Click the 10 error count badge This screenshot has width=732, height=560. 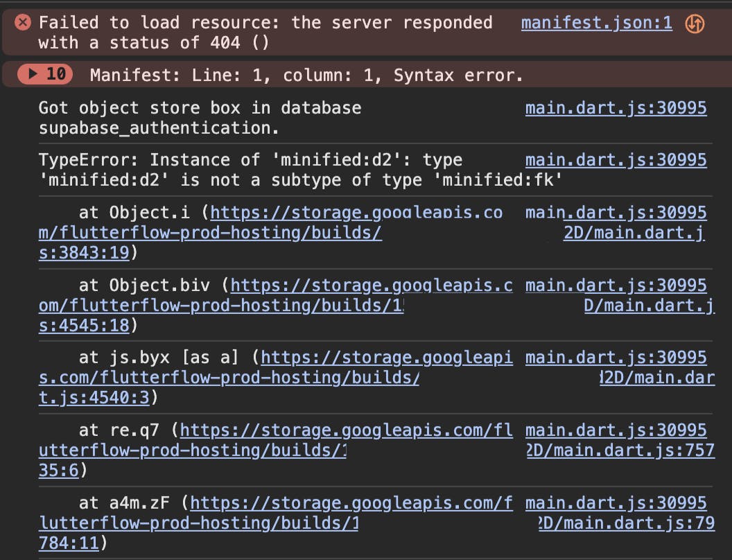(56, 73)
